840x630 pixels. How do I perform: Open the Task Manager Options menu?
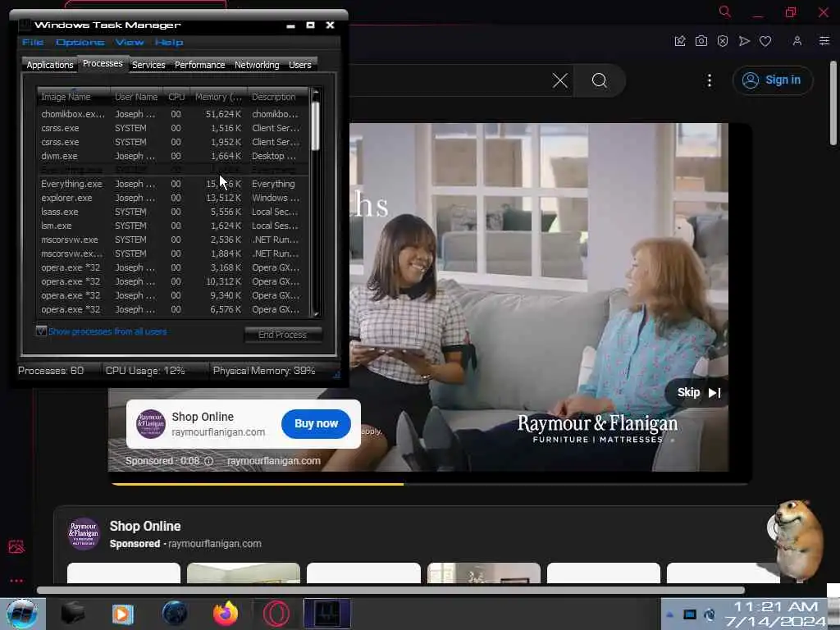(x=80, y=43)
